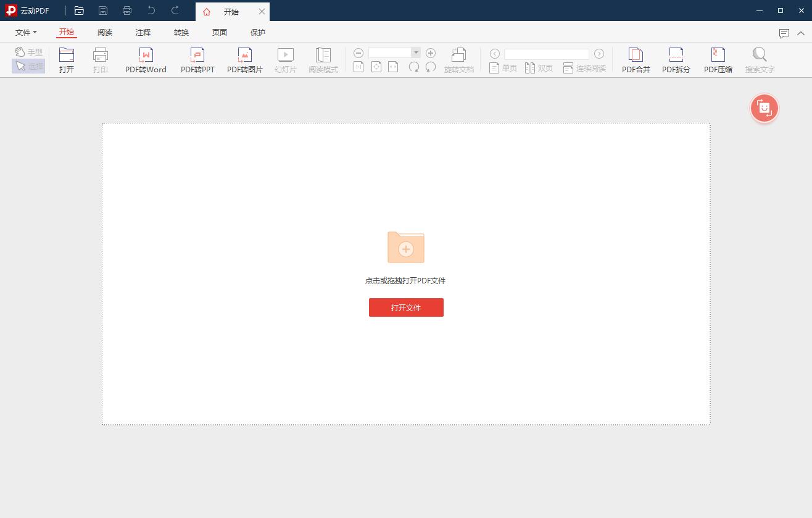Select 单页 single page layout
812x518 pixels.
tap(503, 68)
